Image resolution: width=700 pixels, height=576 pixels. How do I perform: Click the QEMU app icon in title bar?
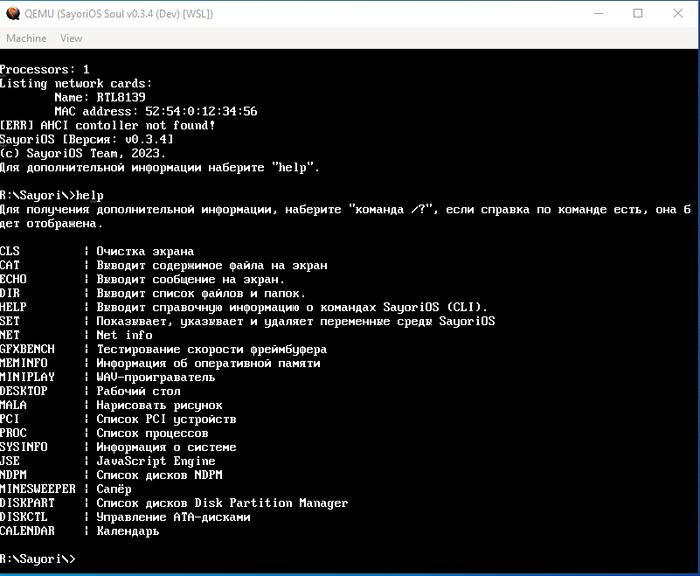pos(13,13)
